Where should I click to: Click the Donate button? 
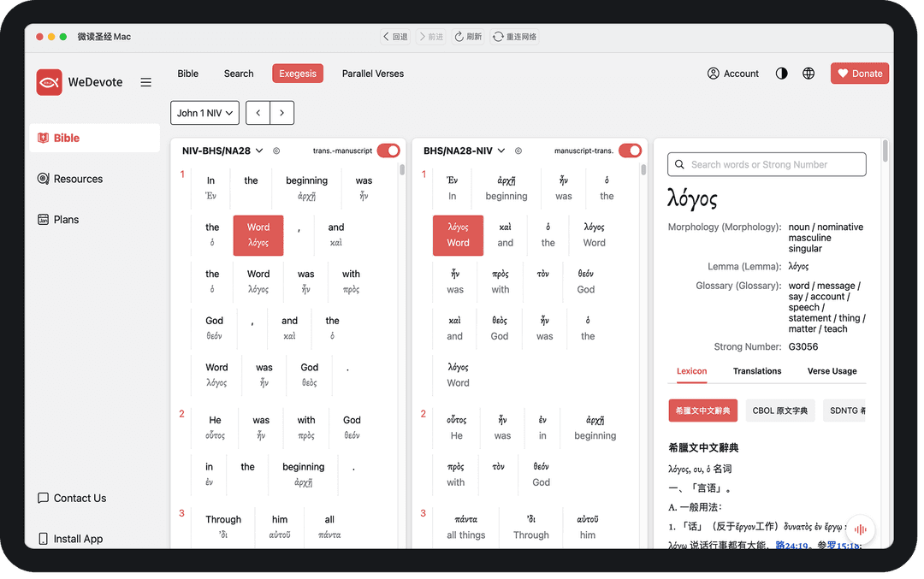(x=859, y=74)
